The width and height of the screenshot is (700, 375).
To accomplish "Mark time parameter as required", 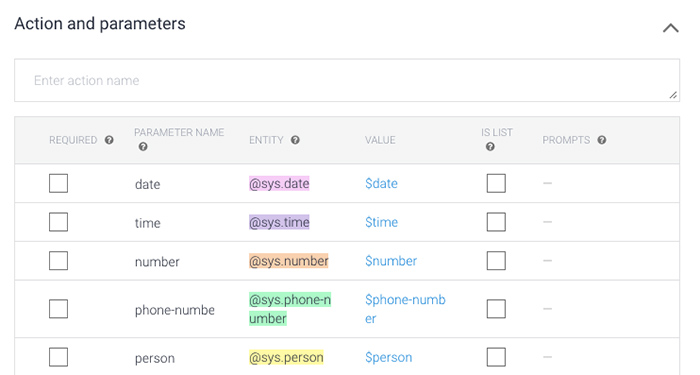I will click(x=58, y=222).
